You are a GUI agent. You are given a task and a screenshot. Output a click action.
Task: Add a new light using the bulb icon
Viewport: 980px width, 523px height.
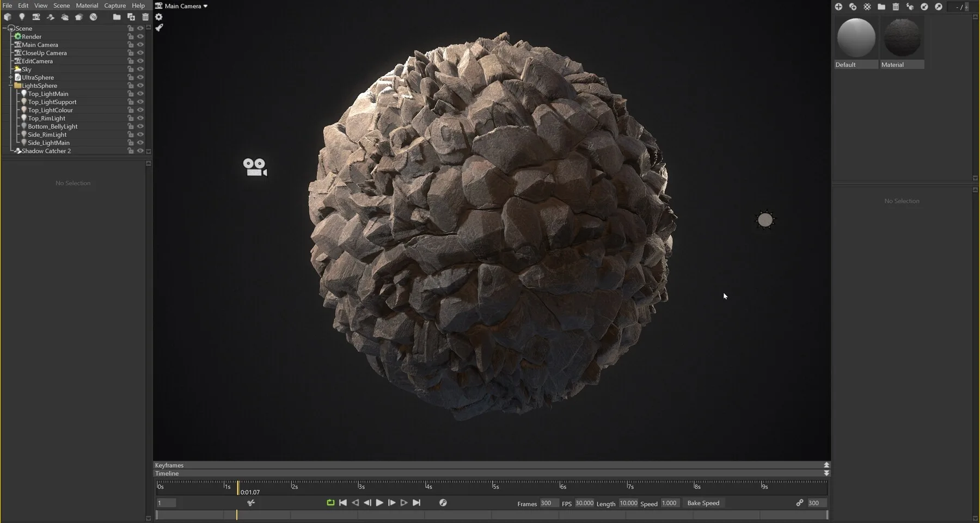tap(22, 17)
